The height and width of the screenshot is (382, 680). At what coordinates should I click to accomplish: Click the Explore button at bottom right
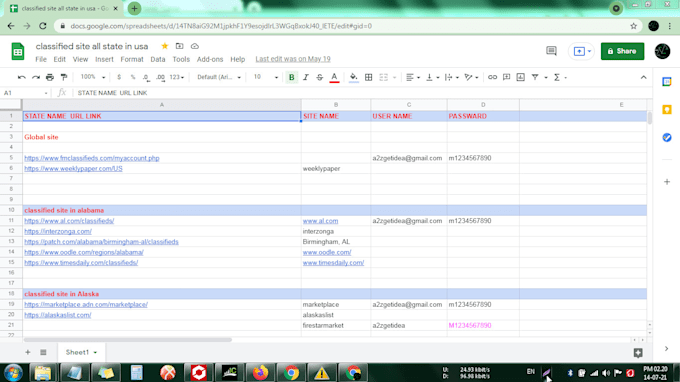click(x=638, y=353)
